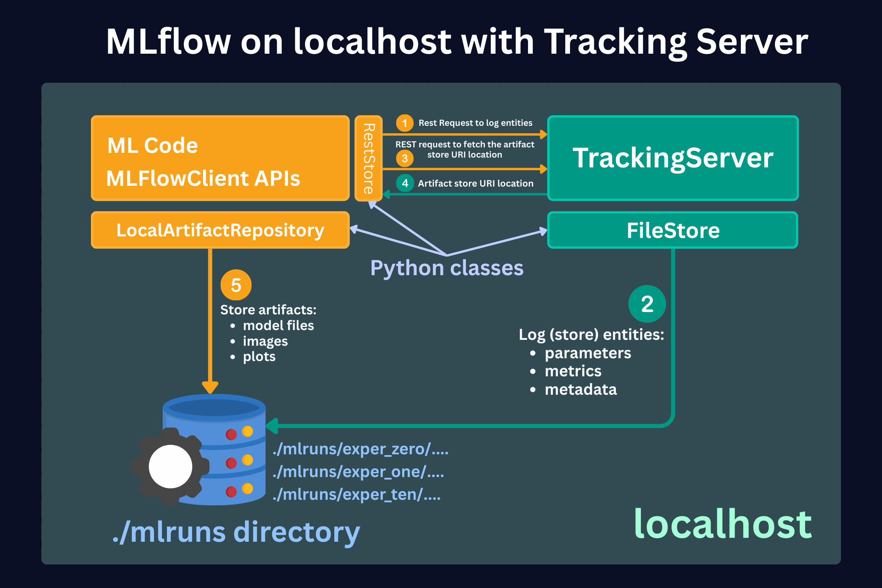Click the ./mlruns directory caption
The width and height of the screenshot is (882, 588).
236,532
